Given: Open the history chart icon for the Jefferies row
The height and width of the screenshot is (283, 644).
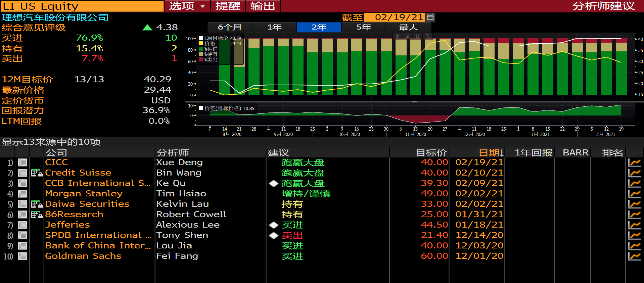Looking at the screenshot, I should (x=635, y=225).
